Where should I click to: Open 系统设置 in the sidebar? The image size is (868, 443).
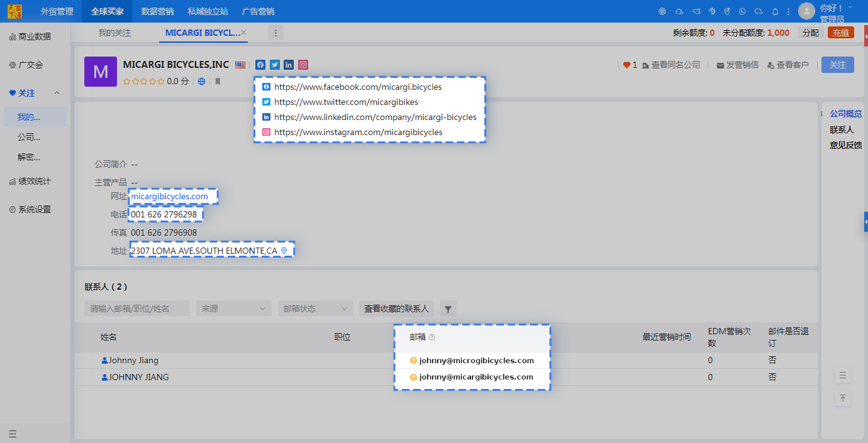tap(35, 209)
